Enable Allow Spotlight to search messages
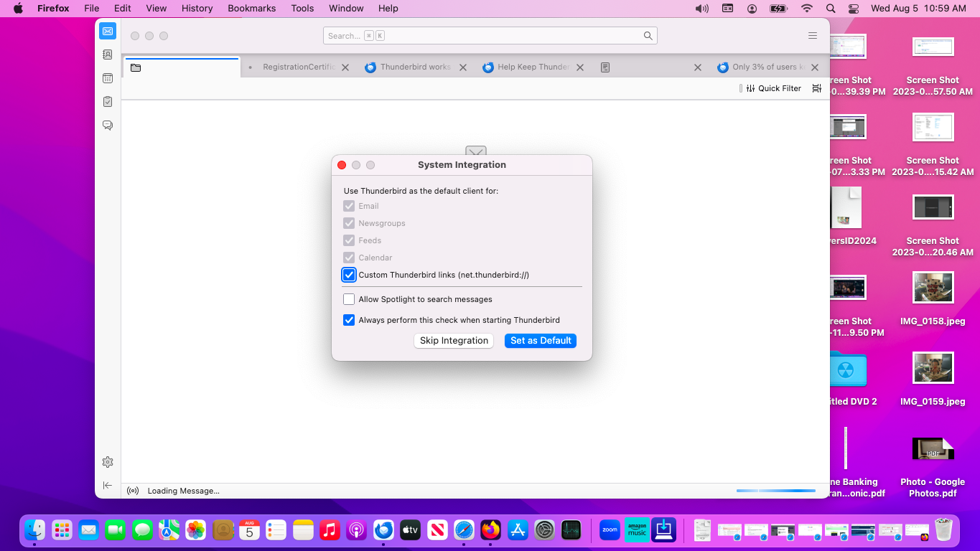Image resolution: width=980 pixels, height=551 pixels. click(x=349, y=299)
